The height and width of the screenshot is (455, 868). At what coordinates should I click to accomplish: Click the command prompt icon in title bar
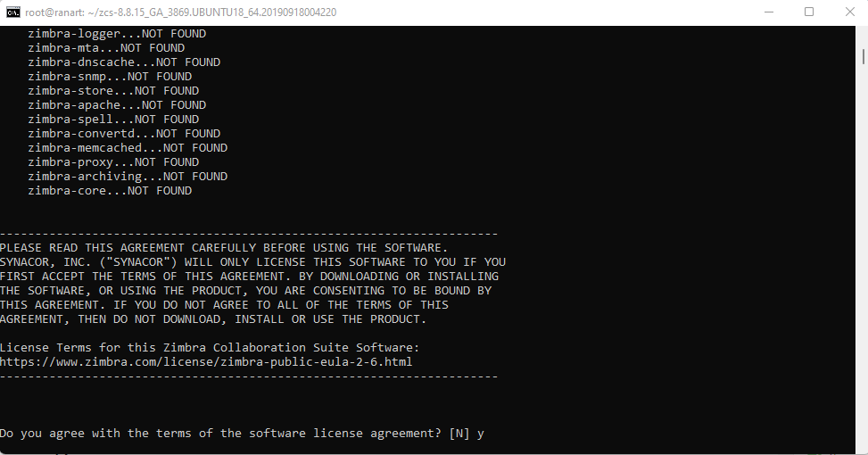pyautogui.click(x=12, y=12)
